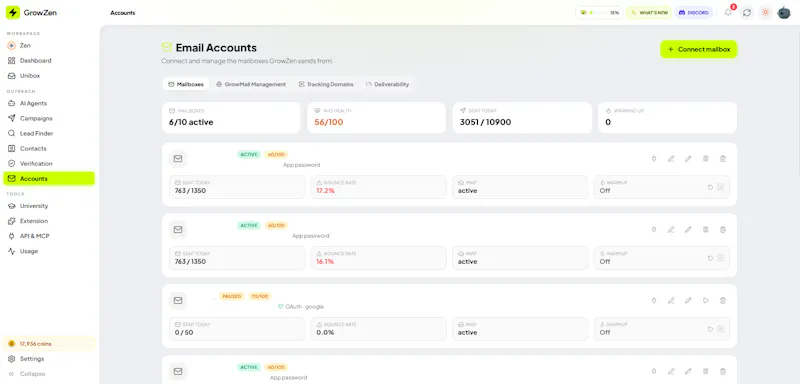Go to Contacts
Image resolution: width=800 pixels, height=384 pixels.
pyautogui.click(x=49, y=148)
